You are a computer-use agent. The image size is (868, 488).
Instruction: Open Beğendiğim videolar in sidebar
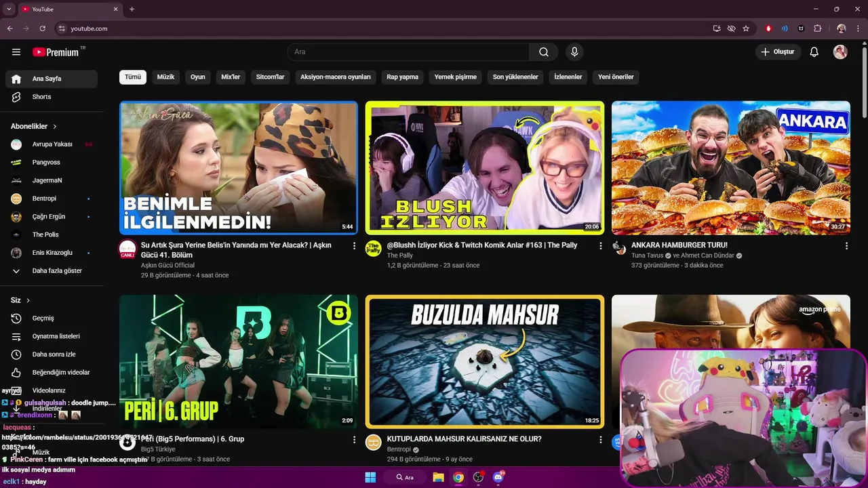pos(52,372)
